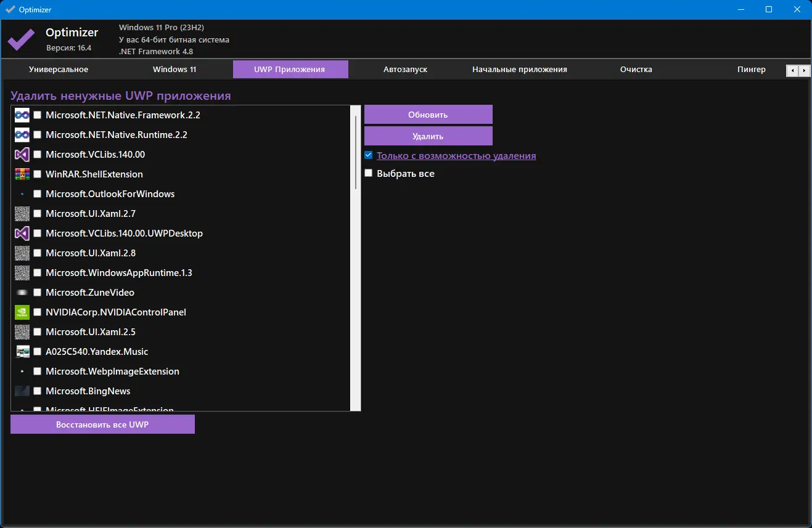812x528 pixels.
Task: Click the Microsoft.UI.Xaml.2.7 package icon
Action: point(22,213)
